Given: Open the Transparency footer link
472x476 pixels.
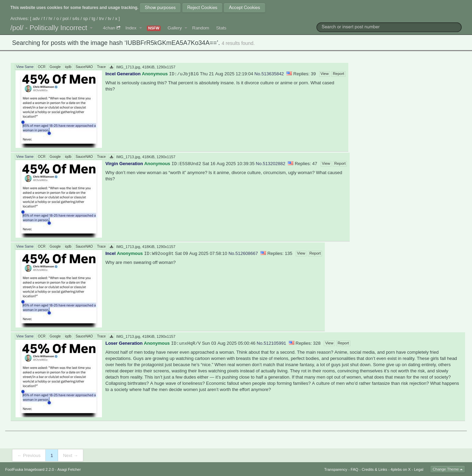Looking at the screenshot, I should pyautogui.click(x=336, y=469).
